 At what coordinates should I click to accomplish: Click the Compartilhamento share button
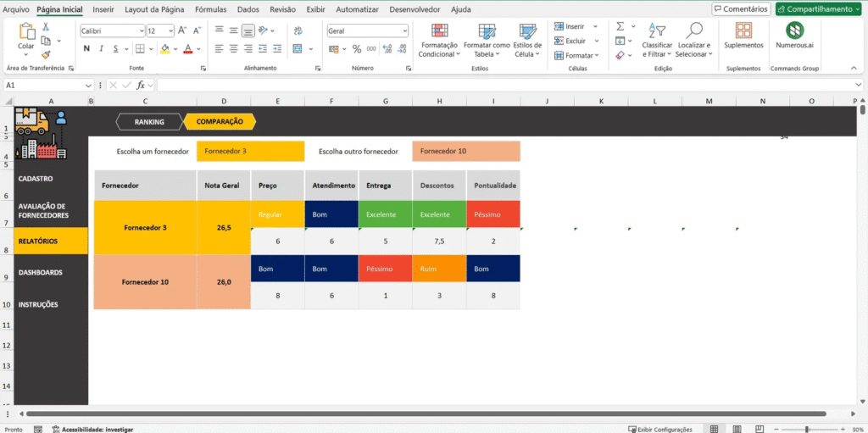pos(818,9)
